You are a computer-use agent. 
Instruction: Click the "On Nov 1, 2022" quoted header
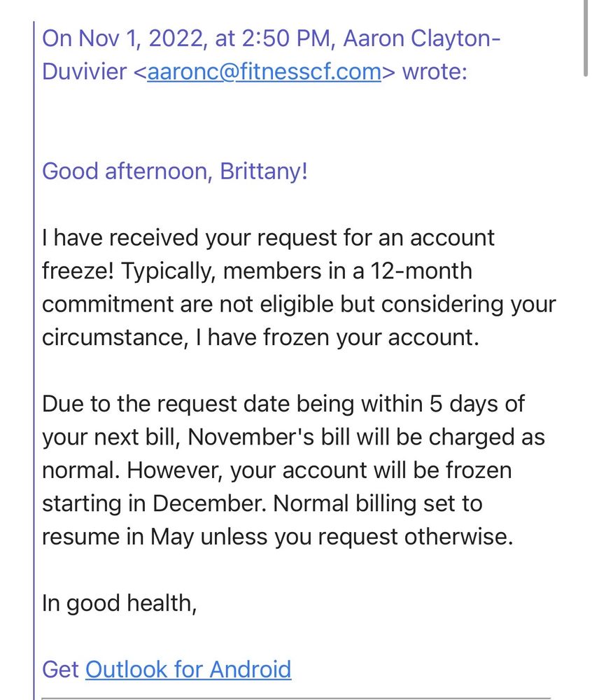click(124, 38)
